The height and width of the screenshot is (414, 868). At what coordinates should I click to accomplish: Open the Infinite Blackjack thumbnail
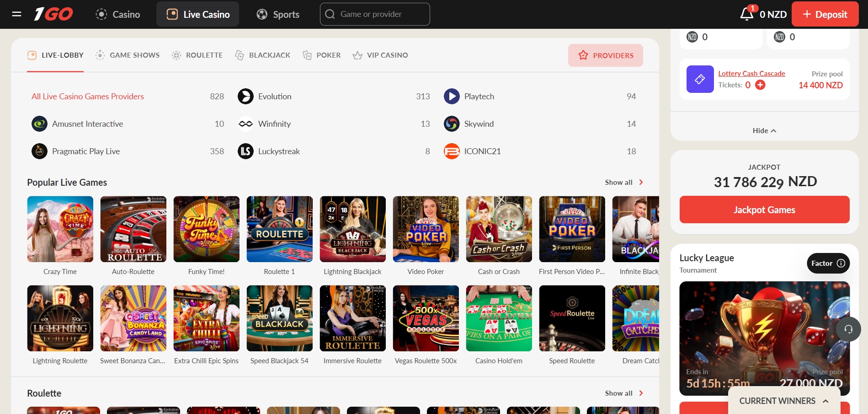coord(636,229)
